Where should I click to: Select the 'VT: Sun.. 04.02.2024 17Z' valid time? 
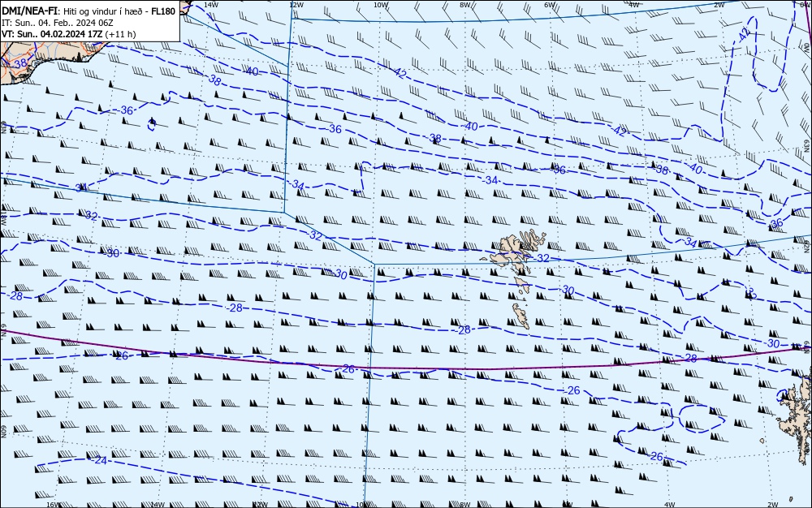point(52,34)
